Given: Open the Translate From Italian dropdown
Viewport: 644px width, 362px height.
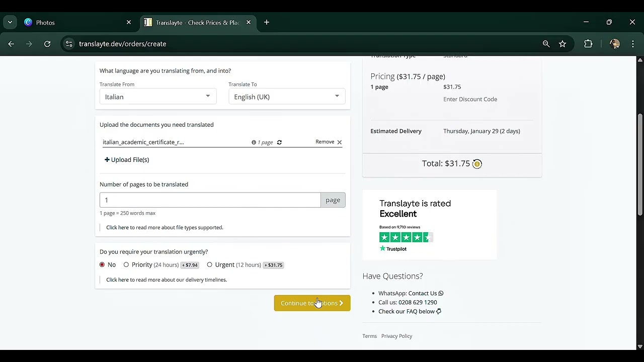Looking at the screenshot, I should (x=158, y=97).
